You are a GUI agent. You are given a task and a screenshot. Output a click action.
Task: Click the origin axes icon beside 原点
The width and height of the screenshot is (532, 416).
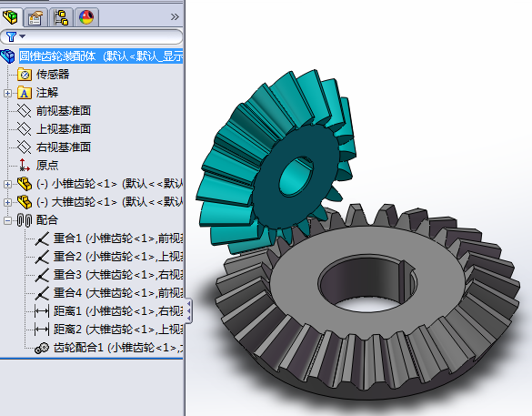pyautogui.click(x=24, y=165)
